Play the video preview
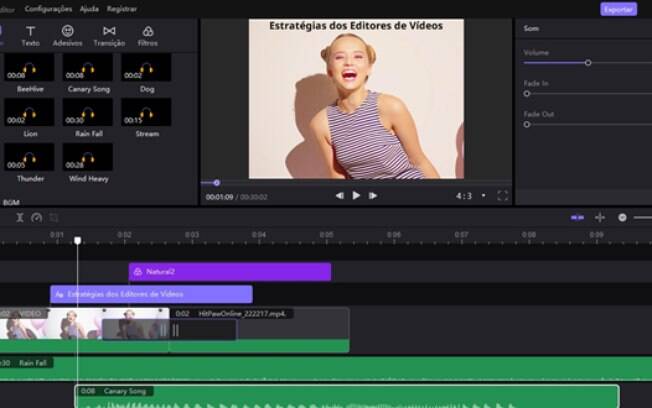Screen dimensions: 652x408 click(x=356, y=195)
